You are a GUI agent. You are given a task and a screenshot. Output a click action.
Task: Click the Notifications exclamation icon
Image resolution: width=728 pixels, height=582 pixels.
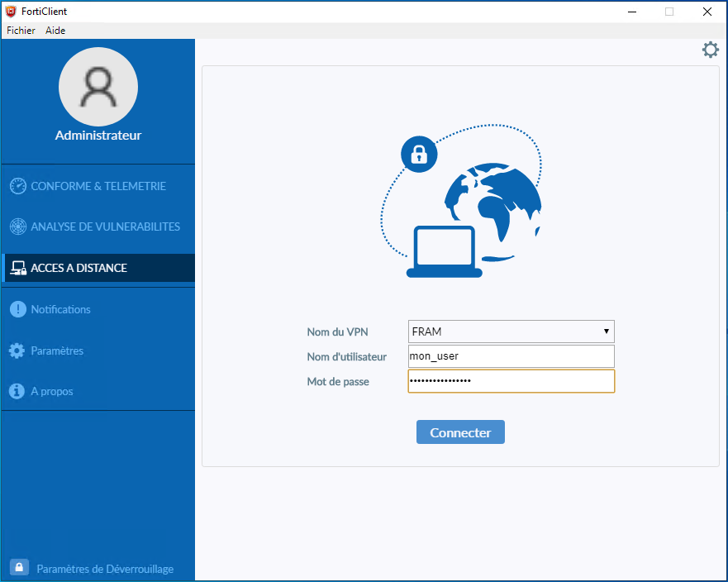18,309
